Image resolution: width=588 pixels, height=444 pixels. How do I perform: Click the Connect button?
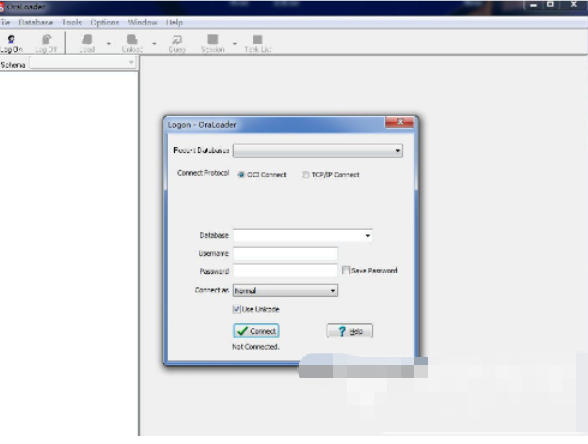click(x=256, y=331)
